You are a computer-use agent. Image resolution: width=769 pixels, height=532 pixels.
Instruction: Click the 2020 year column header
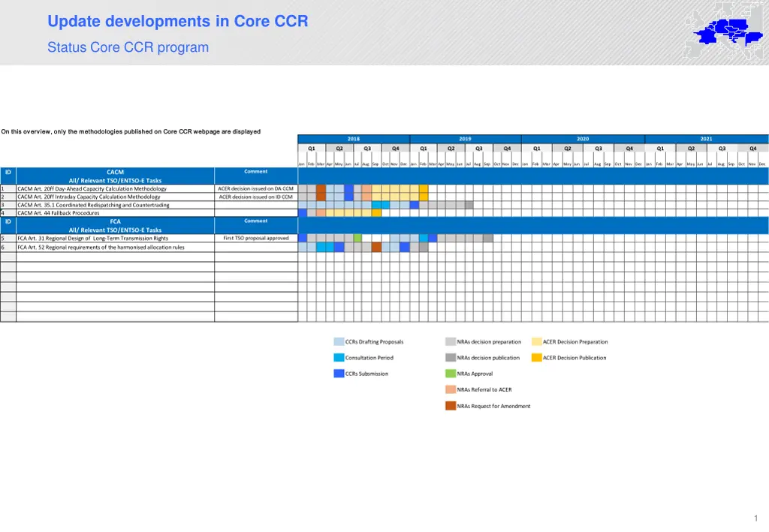tap(583, 139)
